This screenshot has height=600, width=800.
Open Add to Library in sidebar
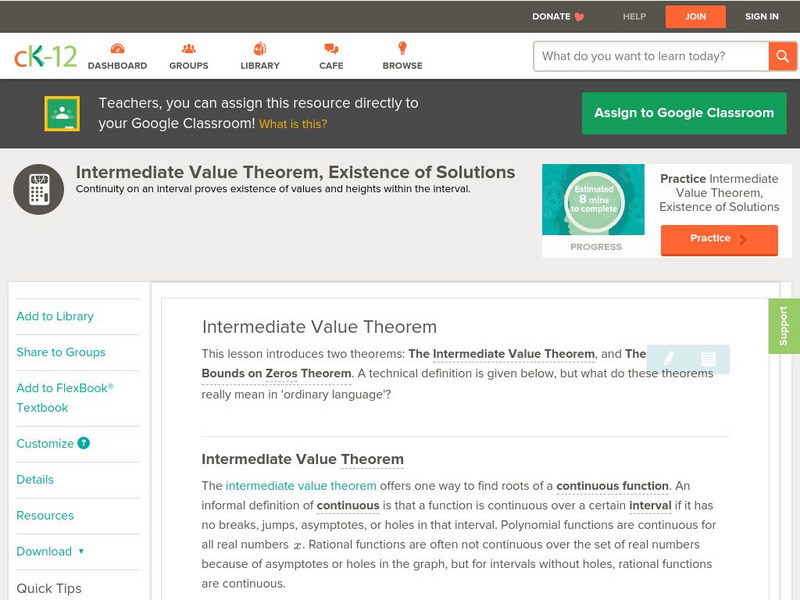(55, 316)
